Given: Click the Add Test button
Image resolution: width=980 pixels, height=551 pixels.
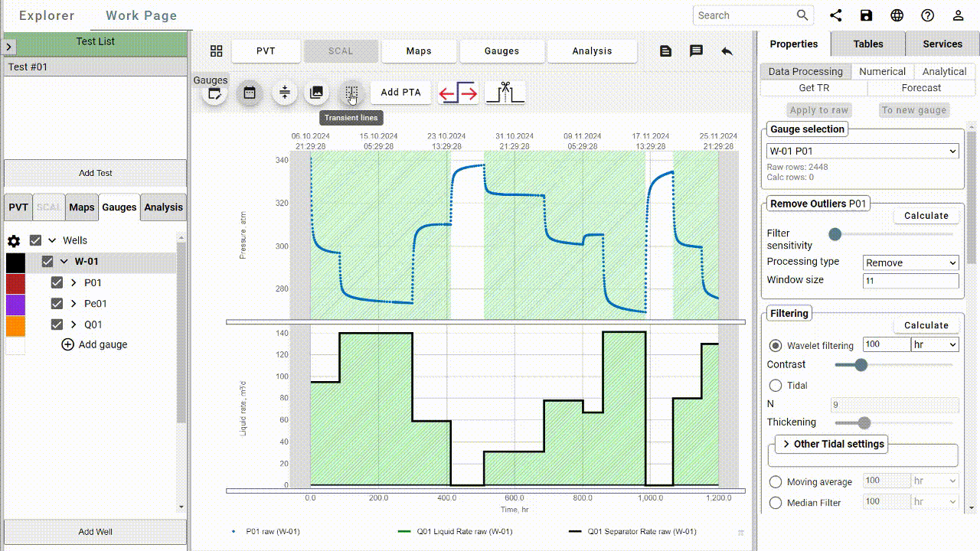Looking at the screenshot, I should tap(96, 173).
